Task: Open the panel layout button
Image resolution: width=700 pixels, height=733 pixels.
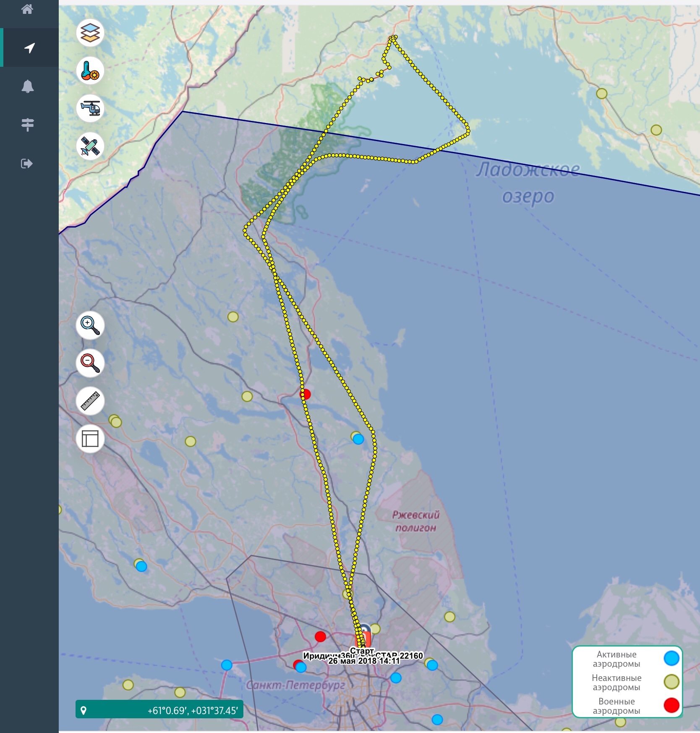Action: click(x=90, y=439)
